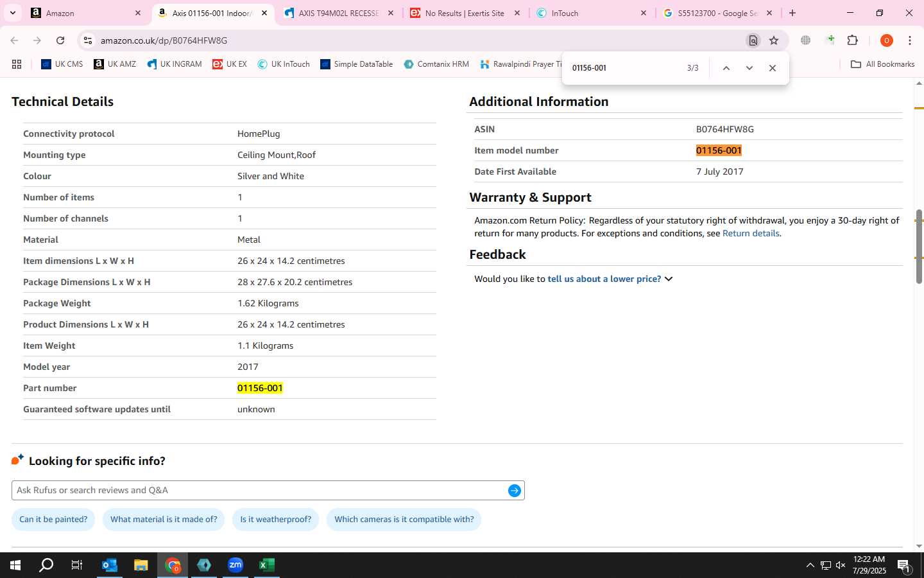The image size is (924, 578).
Task: Open UK InTouch bookmark
Action: pyautogui.click(x=284, y=64)
